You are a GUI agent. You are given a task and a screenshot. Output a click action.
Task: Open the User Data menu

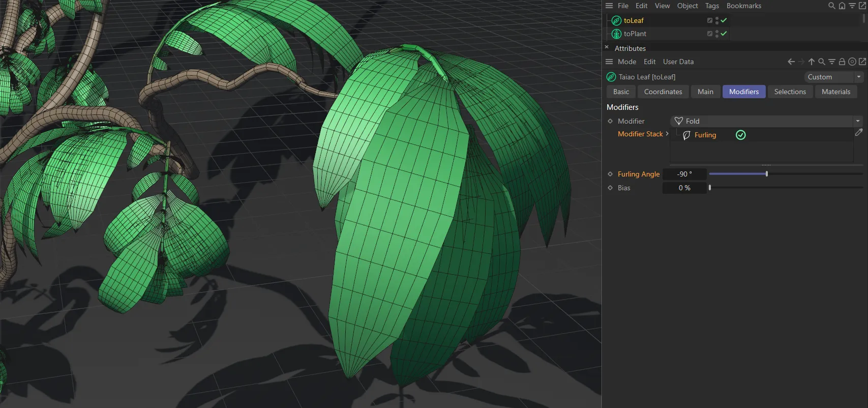point(678,62)
